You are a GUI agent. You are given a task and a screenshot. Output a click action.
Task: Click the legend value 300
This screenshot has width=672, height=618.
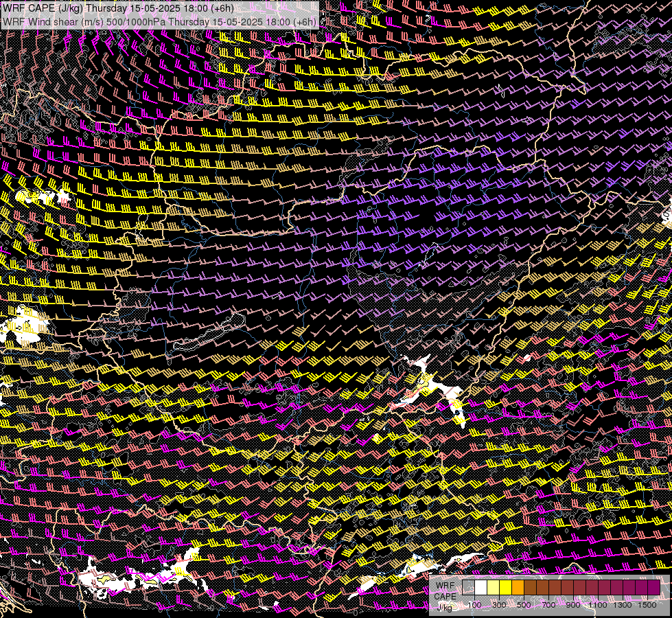click(x=499, y=605)
